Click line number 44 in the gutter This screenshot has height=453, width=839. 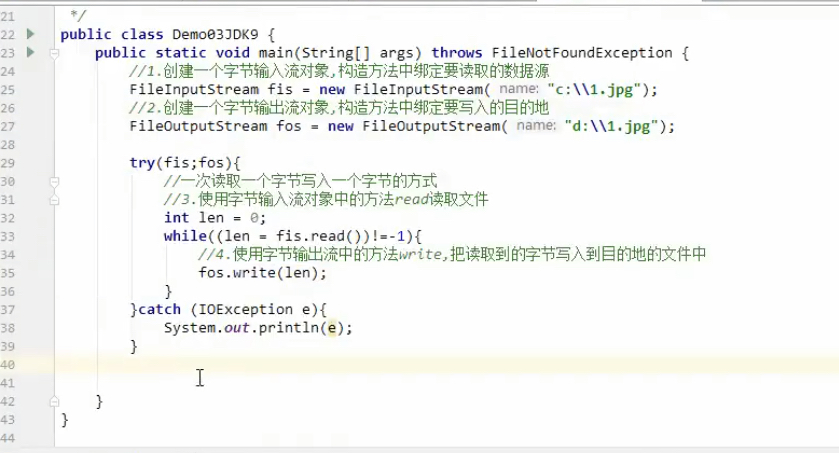(x=7, y=439)
